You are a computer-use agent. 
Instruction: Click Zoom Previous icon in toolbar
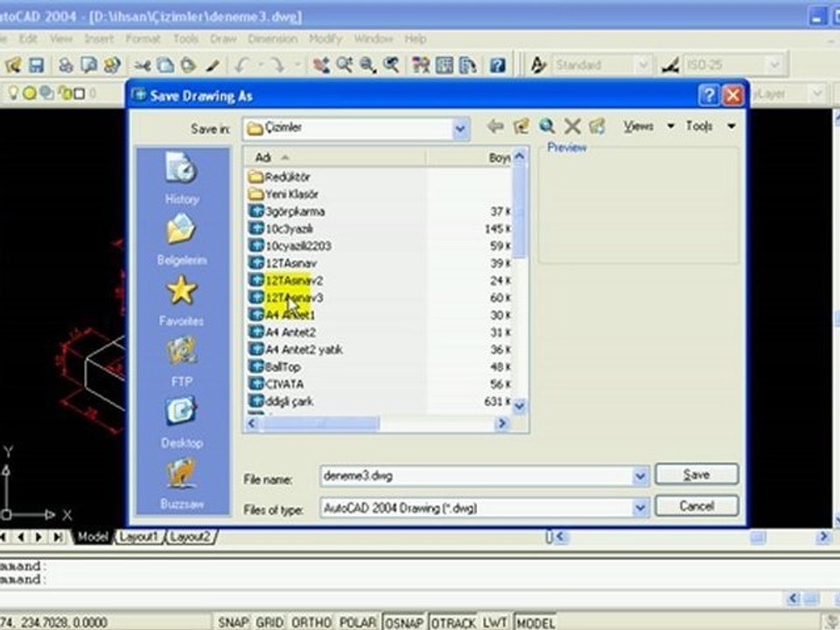pos(391,66)
